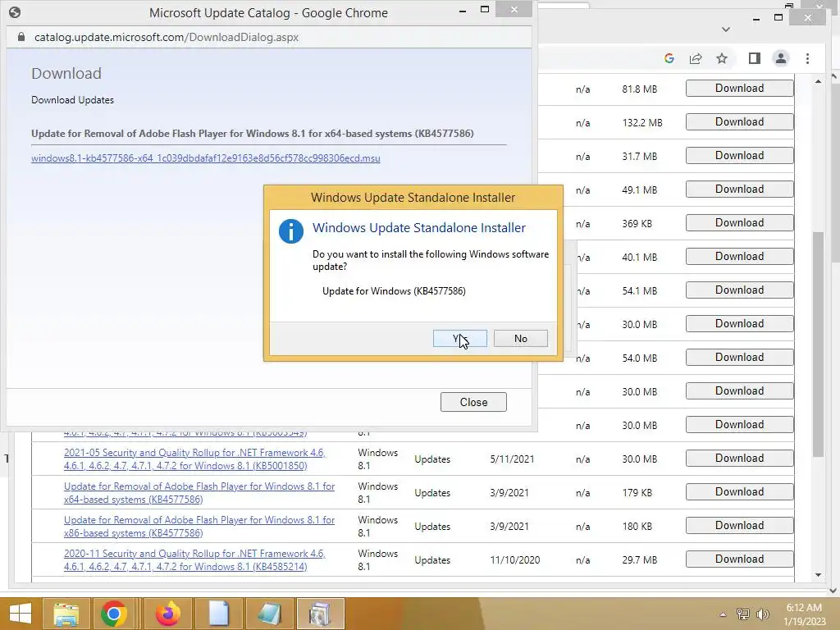This screenshot has width=840, height=630.
Task: Launch Firefox from the taskbar
Action: [168, 614]
